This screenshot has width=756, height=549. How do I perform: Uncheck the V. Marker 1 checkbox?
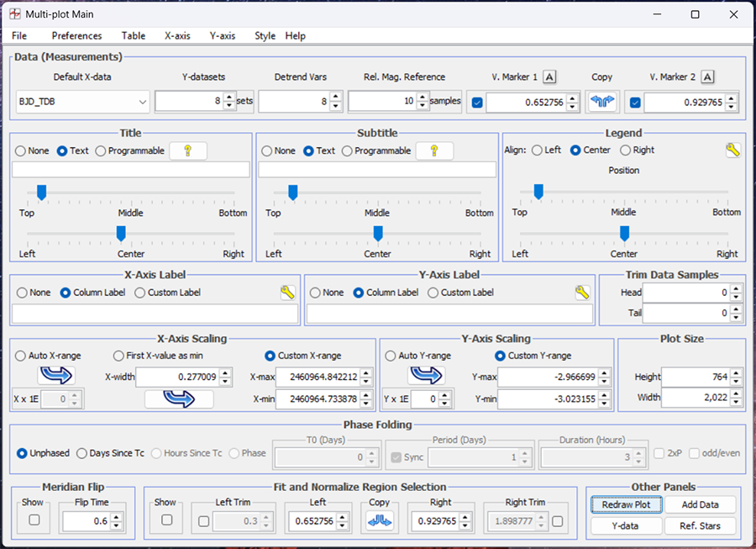[x=477, y=103]
